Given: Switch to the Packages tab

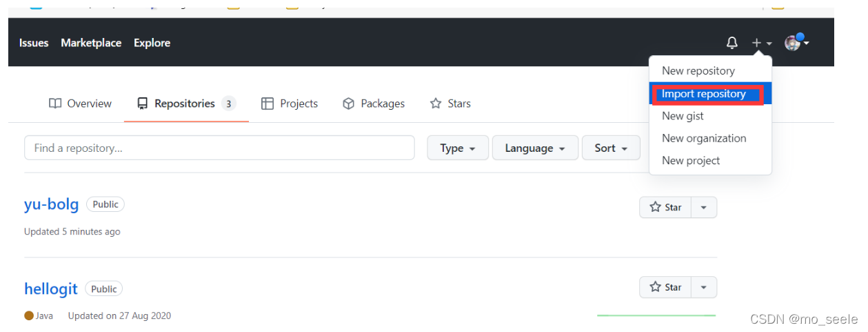Looking at the screenshot, I should (374, 104).
